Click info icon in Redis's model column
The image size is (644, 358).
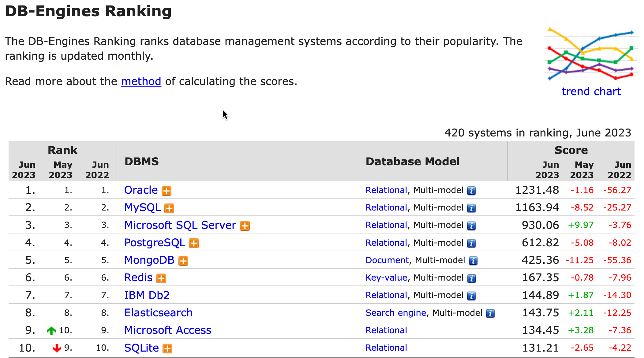click(x=471, y=278)
